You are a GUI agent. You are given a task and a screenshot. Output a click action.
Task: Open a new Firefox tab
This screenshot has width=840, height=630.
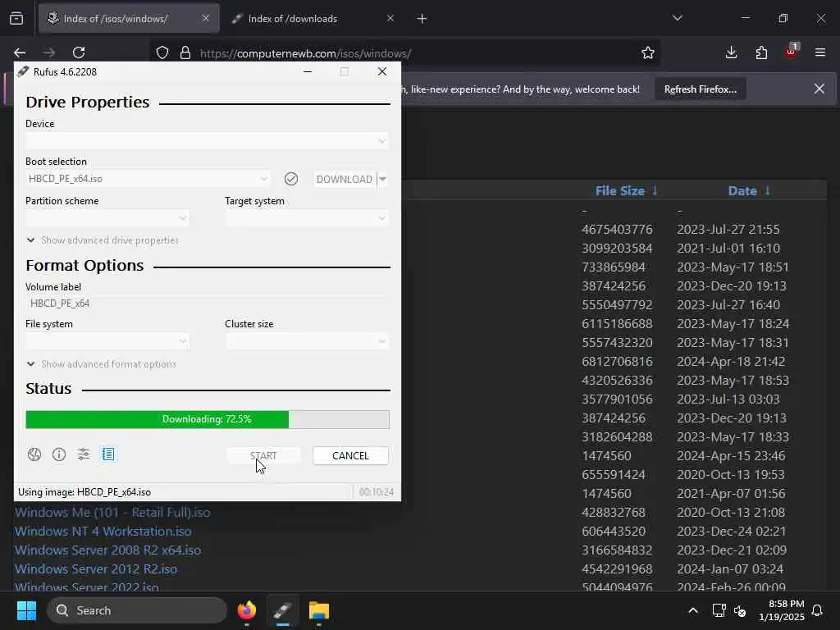click(422, 19)
